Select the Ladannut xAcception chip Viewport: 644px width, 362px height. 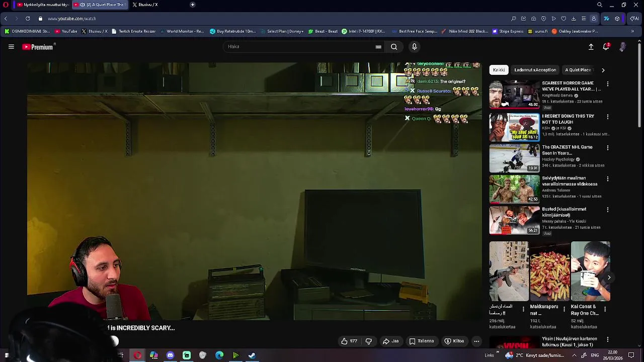pos(535,70)
